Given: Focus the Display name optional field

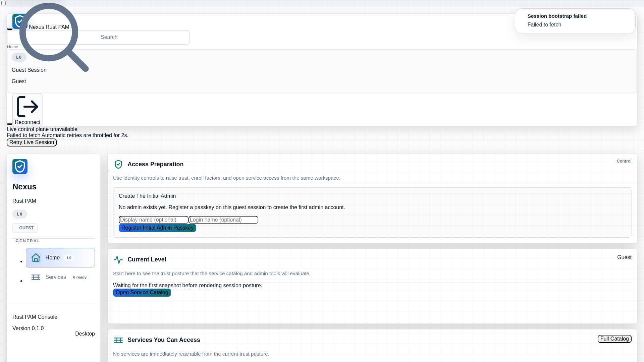Looking at the screenshot, I should tap(154, 220).
